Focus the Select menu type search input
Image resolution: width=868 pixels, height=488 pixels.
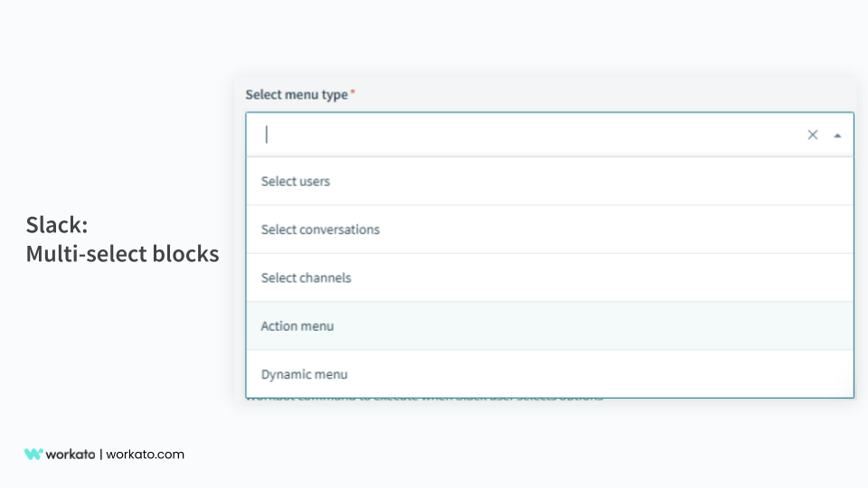coord(524,135)
